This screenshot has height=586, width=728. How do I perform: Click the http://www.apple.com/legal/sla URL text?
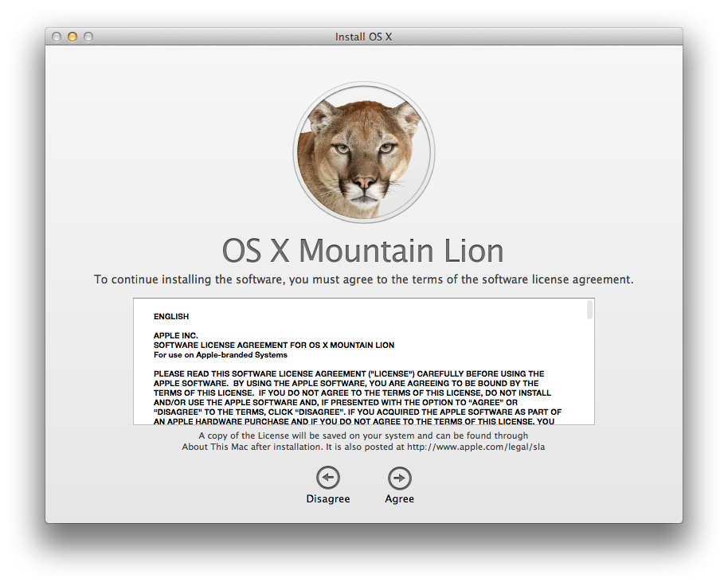(x=476, y=447)
